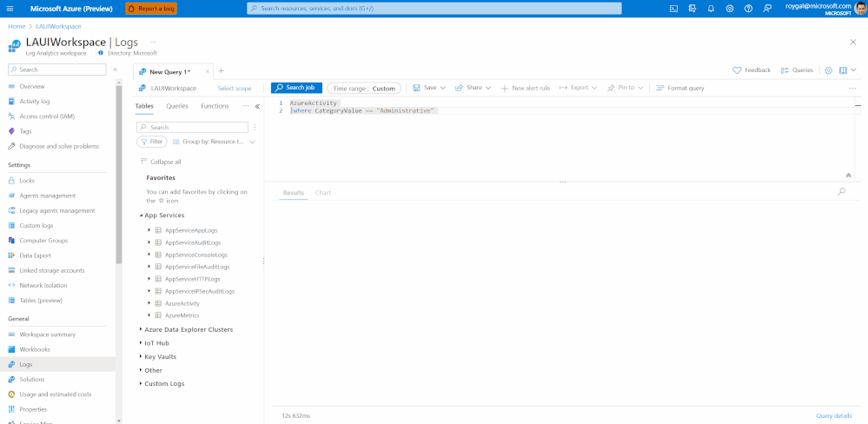Create a New alert rule

[x=525, y=88]
